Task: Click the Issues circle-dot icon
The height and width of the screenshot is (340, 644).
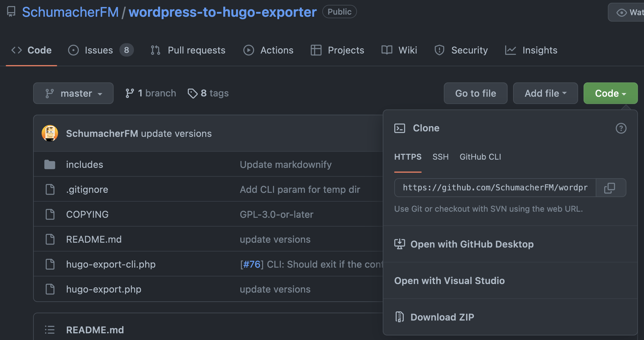Action: tap(73, 50)
